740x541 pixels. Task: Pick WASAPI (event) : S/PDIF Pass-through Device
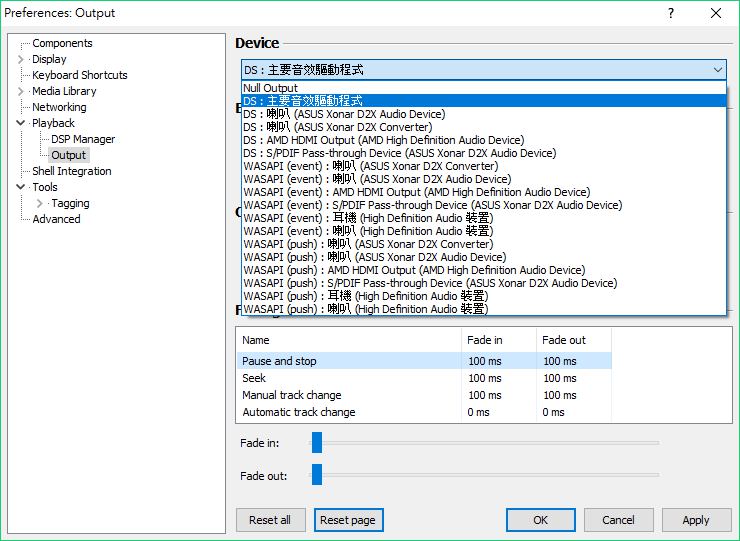pos(484,205)
